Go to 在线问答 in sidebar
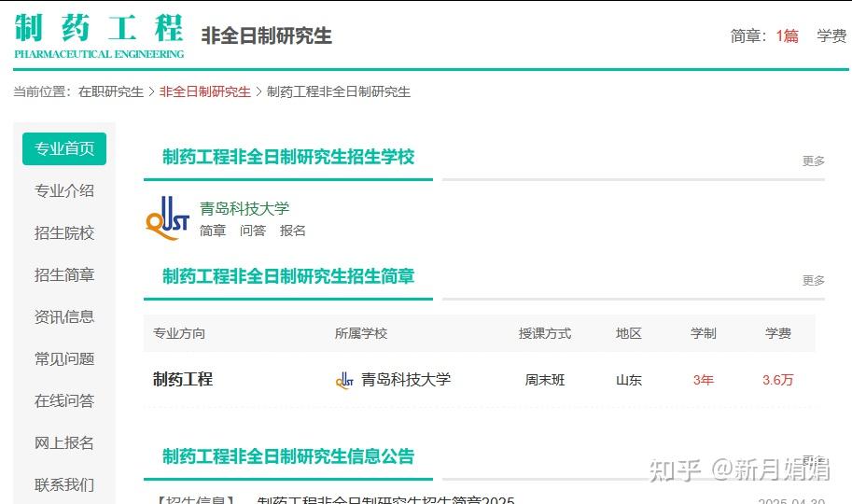 coord(64,400)
